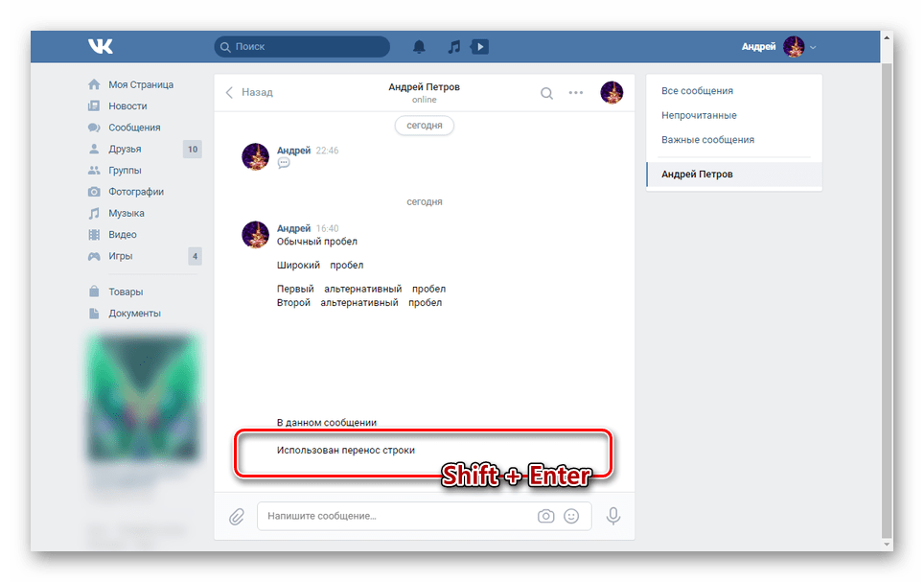Select Важные сообщения filter
The height and width of the screenshot is (582, 924).
(703, 139)
